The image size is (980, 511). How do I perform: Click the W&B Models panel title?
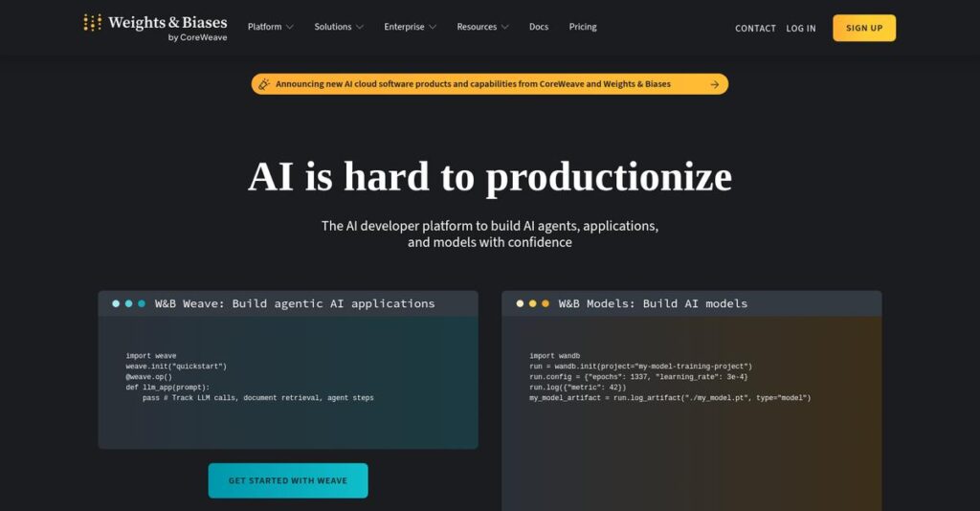pyautogui.click(x=653, y=303)
